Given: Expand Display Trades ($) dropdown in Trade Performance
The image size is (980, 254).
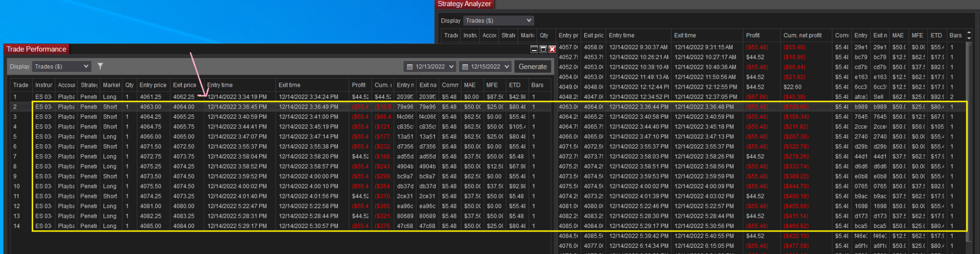Looking at the screenshot, I should tap(62, 66).
